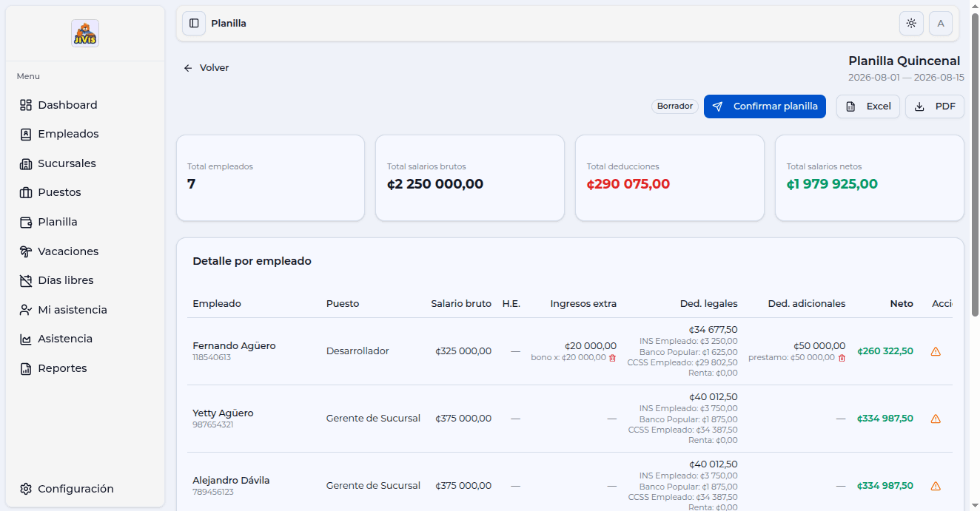
Task: Switch the light/dark theme sun icon
Action: tap(911, 24)
